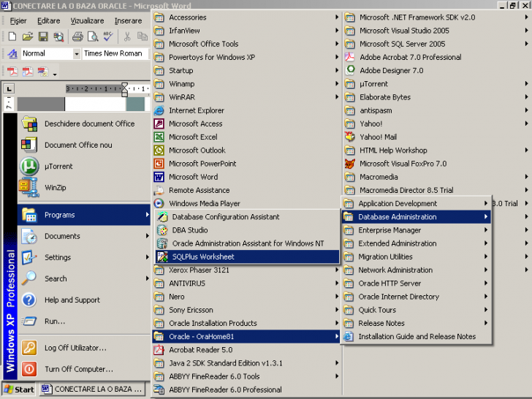Open Installation Guide and Release Notes
The height and width of the screenshot is (399, 532).
tap(417, 336)
